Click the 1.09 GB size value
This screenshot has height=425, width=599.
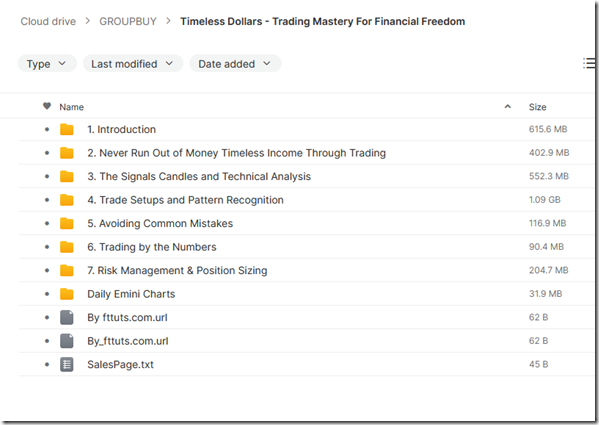(544, 200)
